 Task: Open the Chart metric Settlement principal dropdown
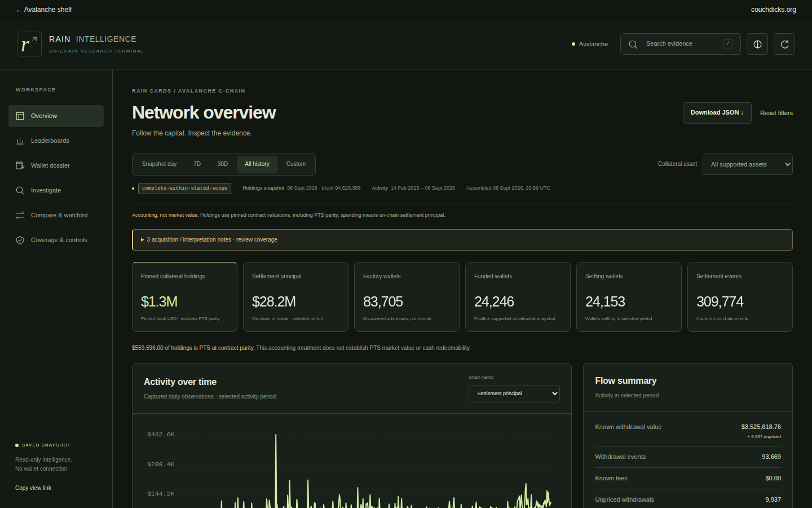pyautogui.click(x=514, y=393)
